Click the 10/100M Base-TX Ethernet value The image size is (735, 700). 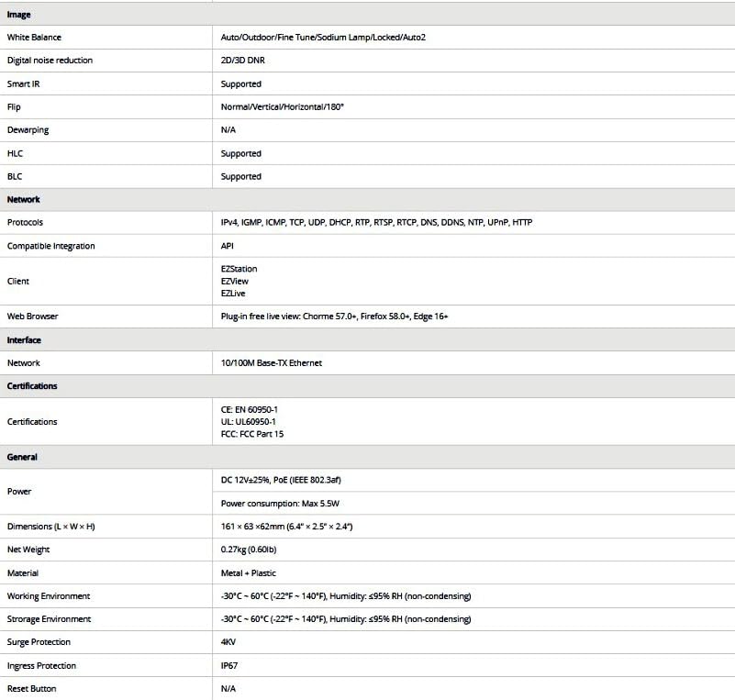(x=272, y=363)
